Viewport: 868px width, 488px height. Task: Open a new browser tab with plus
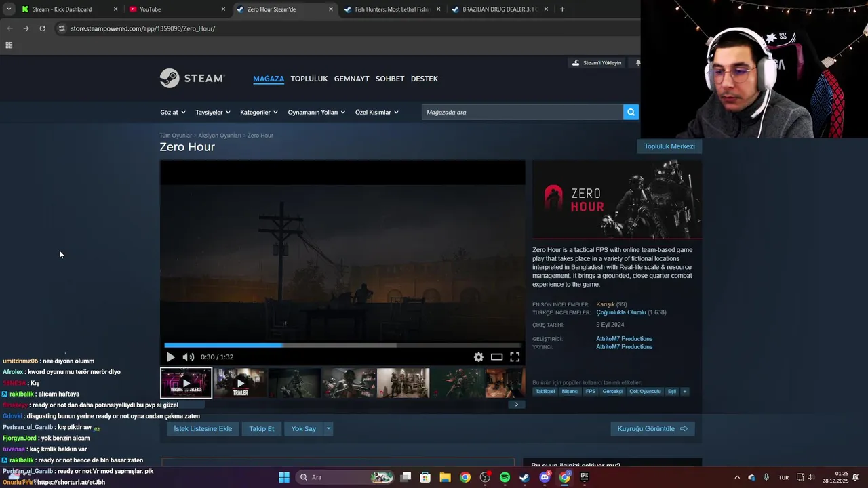coord(562,9)
